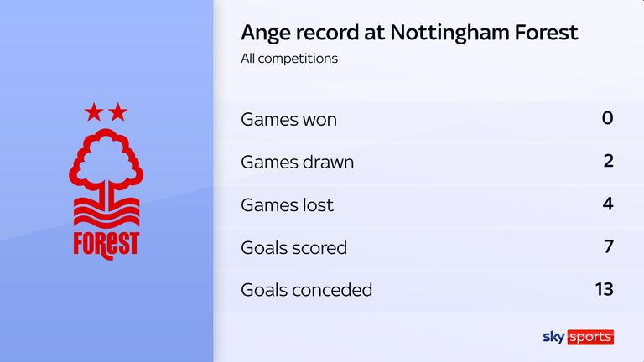Click the left red star above crest
644x362 pixels.
click(x=92, y=111)
